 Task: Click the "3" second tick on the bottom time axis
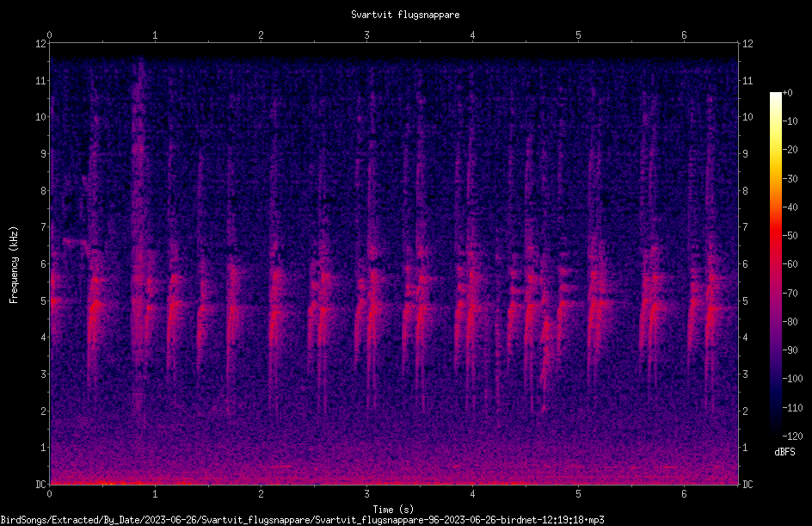366,494
